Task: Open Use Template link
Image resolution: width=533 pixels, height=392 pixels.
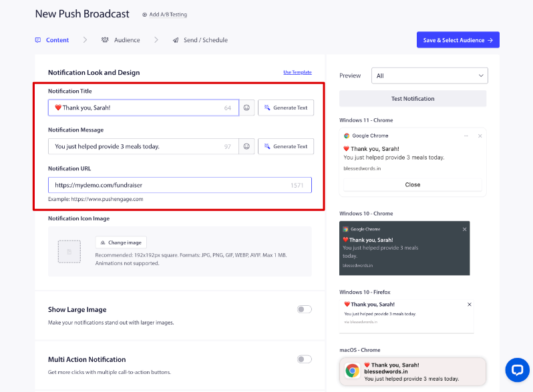Action: pos(297,72)
